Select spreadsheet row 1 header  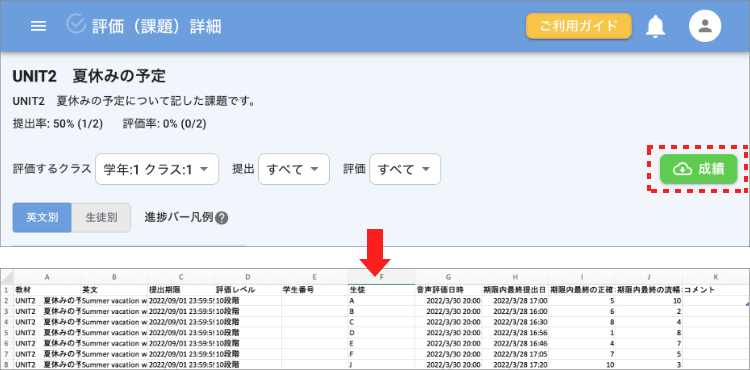tap(7, 290)
